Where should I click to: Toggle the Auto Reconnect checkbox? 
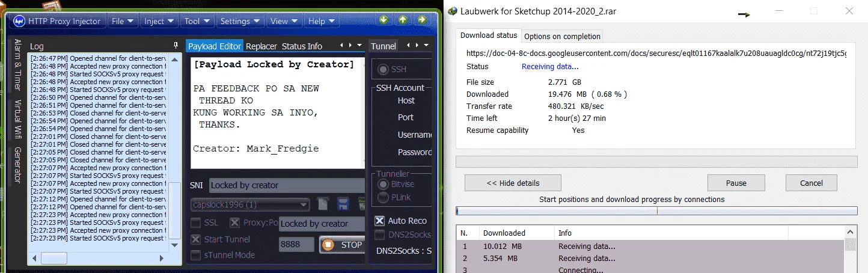(380, 221)
